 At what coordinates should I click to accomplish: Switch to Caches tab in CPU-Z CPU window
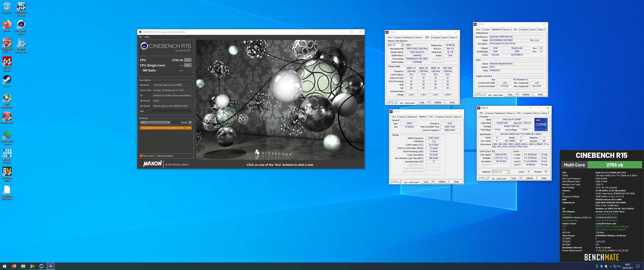pos(490,113)
